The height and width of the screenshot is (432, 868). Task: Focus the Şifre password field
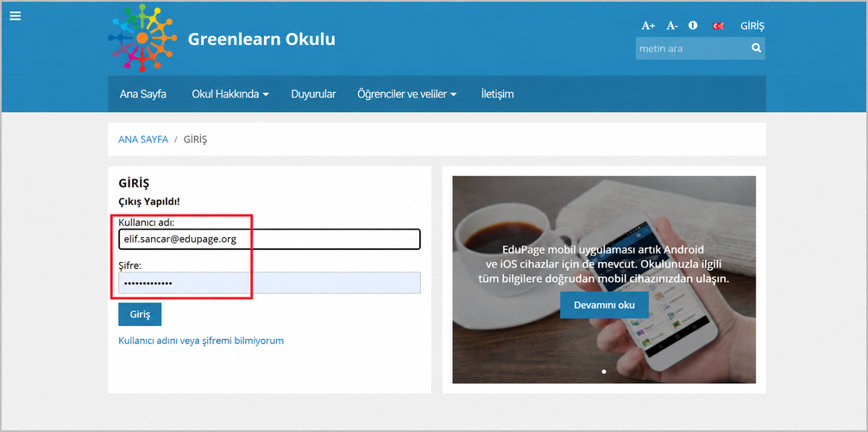(269, 283)
